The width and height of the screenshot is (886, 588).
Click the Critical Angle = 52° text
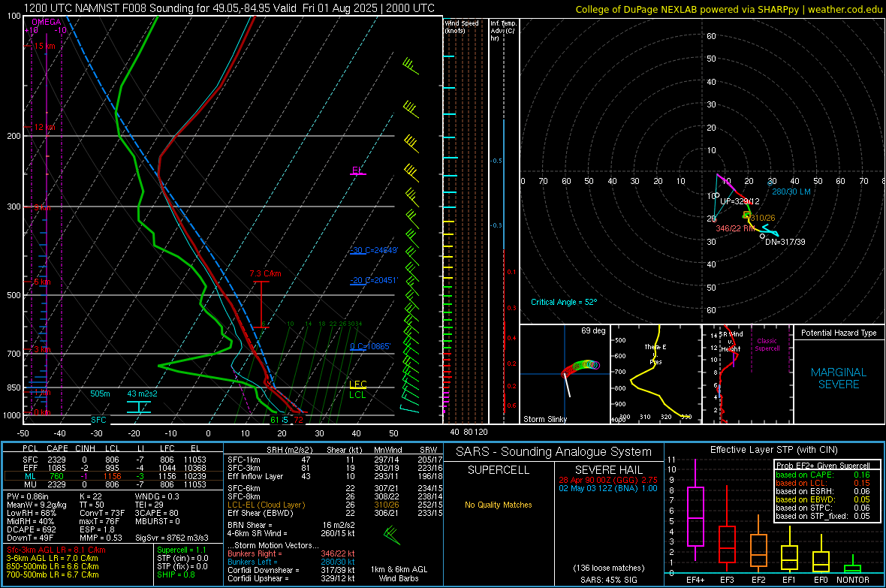pos(564,302)
